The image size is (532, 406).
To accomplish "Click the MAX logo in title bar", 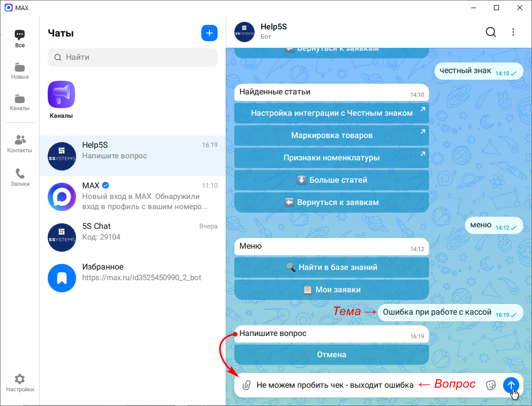I will pyautogui.click(x=9, y=8).
